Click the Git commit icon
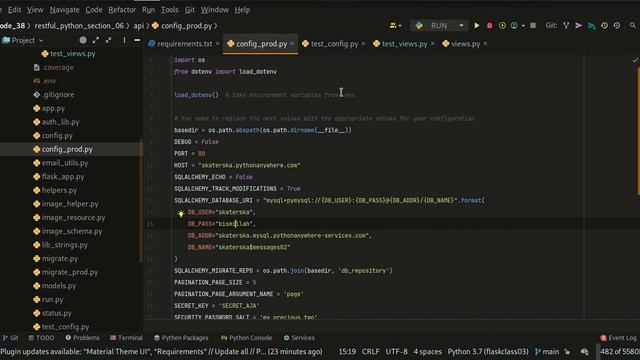The width and height of the screenshot is (640, 360). [578, 25]
